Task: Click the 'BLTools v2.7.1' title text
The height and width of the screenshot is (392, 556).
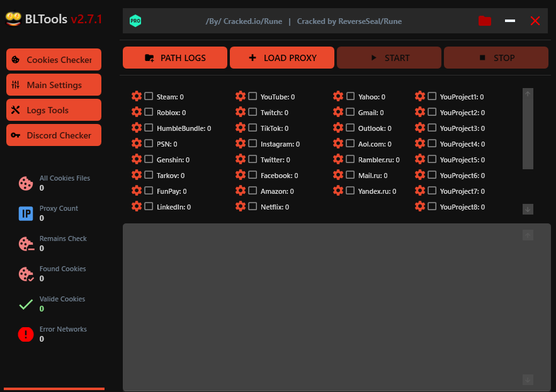Action: 64,19
